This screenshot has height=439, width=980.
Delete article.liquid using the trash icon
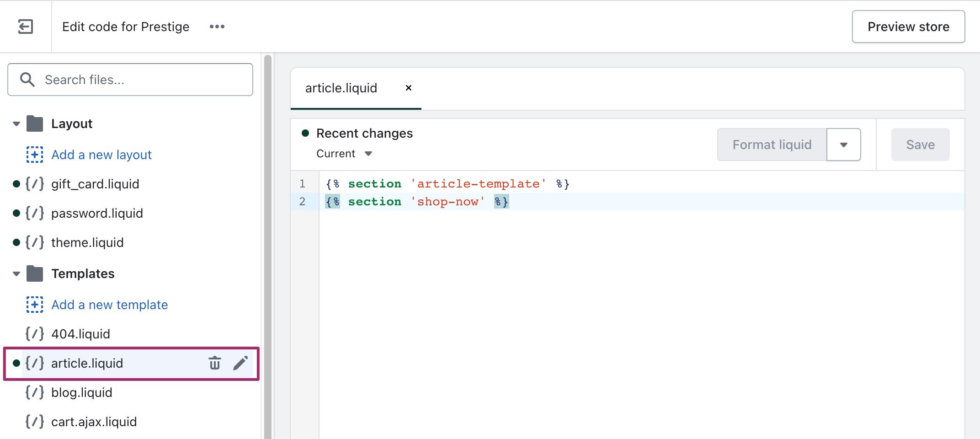[x=214, y=363]
